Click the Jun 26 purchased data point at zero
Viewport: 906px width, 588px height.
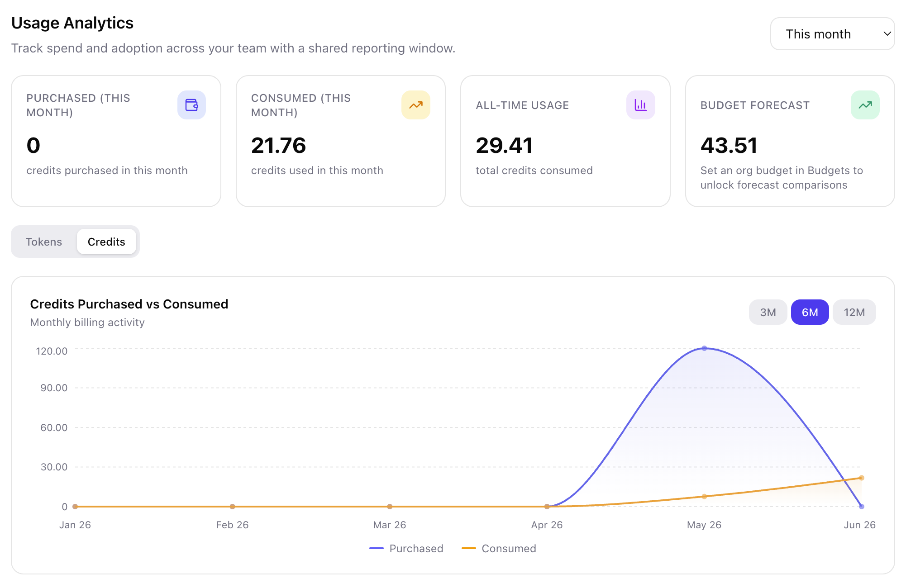click(x=862, y=507)
